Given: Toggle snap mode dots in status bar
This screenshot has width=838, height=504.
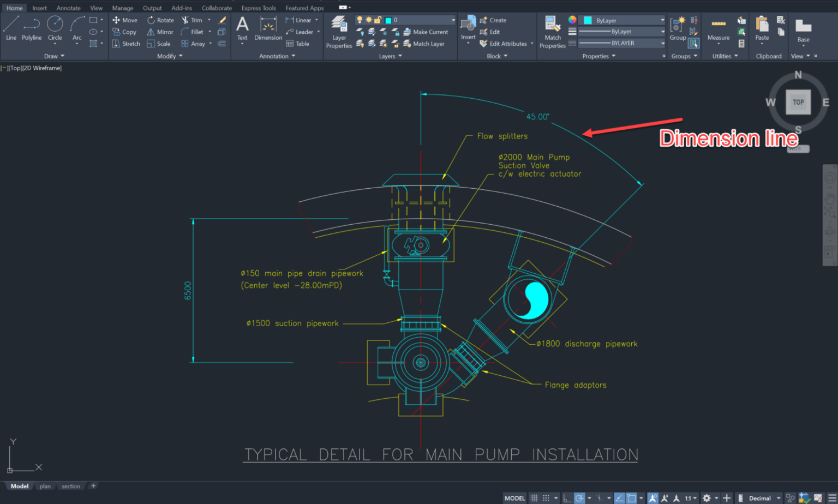Looking at the screenshot, I should (x=546, y=498).
